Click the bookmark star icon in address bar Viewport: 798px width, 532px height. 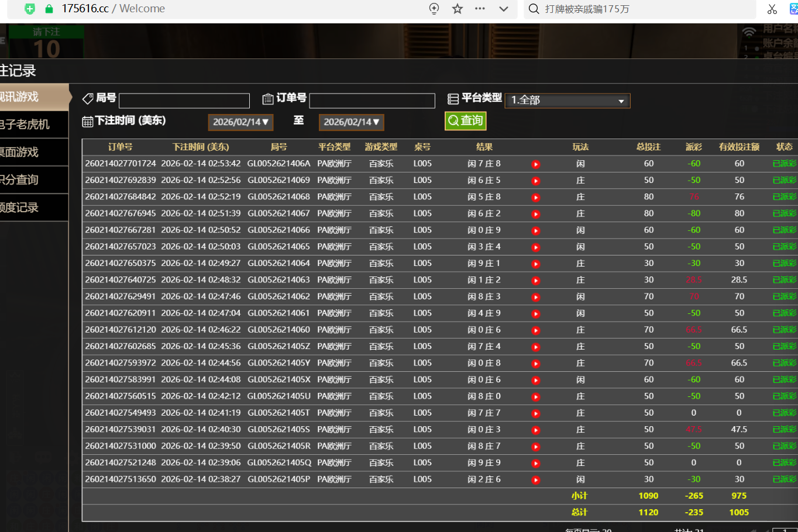click(458, 9)
